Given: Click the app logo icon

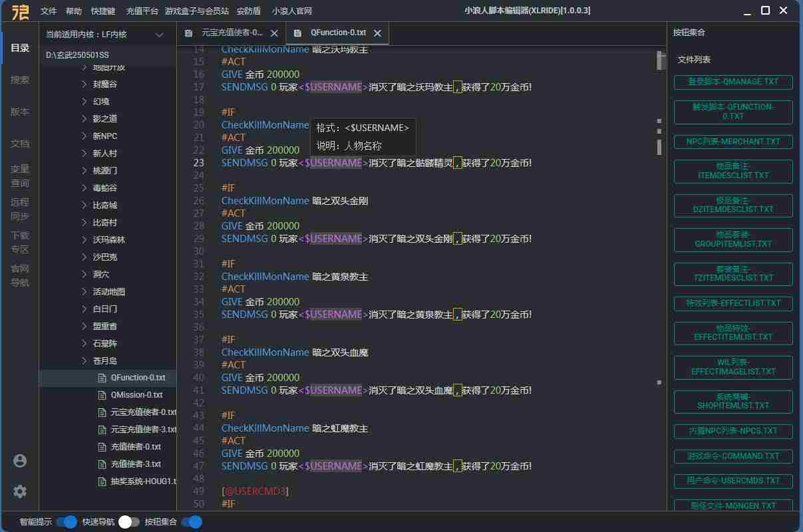Looking at the screenshot, I should tap(20, 11).
